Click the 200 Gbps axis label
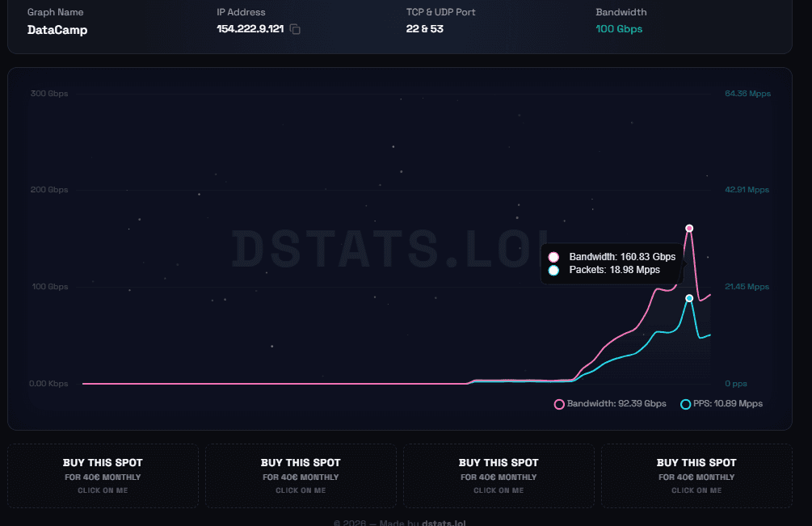812x526 pixels. (49, 190)
